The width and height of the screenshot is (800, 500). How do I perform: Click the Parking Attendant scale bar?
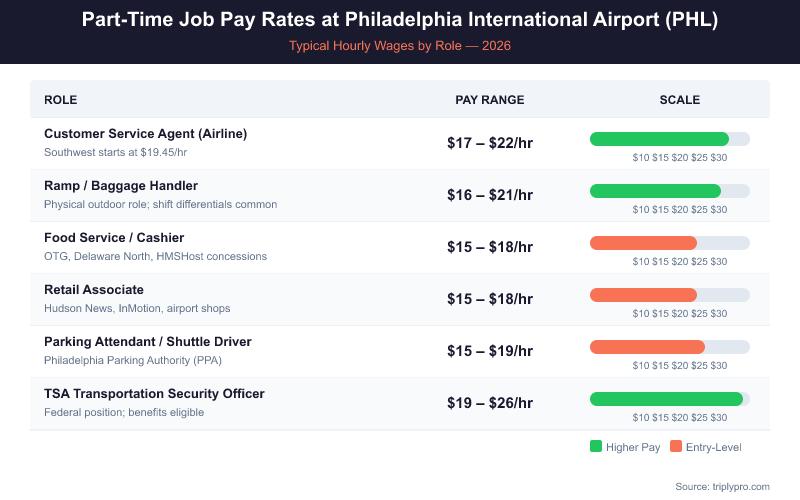point(669,347)
